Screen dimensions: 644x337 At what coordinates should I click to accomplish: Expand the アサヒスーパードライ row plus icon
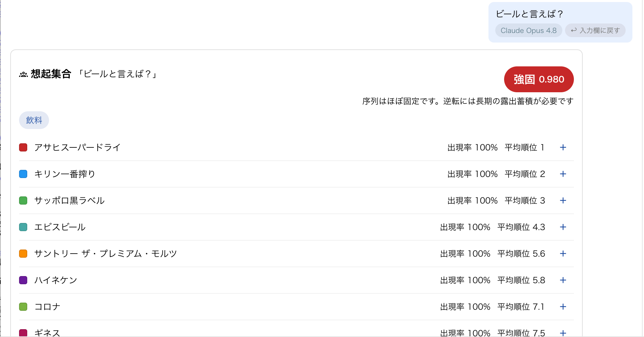click(563, 147)
